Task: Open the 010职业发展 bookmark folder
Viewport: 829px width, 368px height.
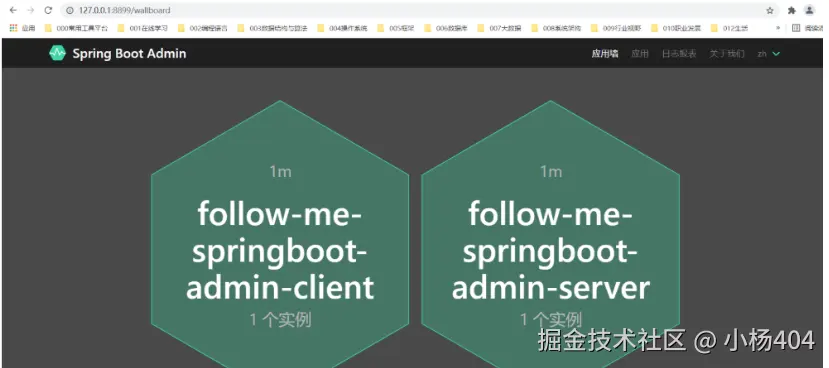Action: tap(676, 28)
